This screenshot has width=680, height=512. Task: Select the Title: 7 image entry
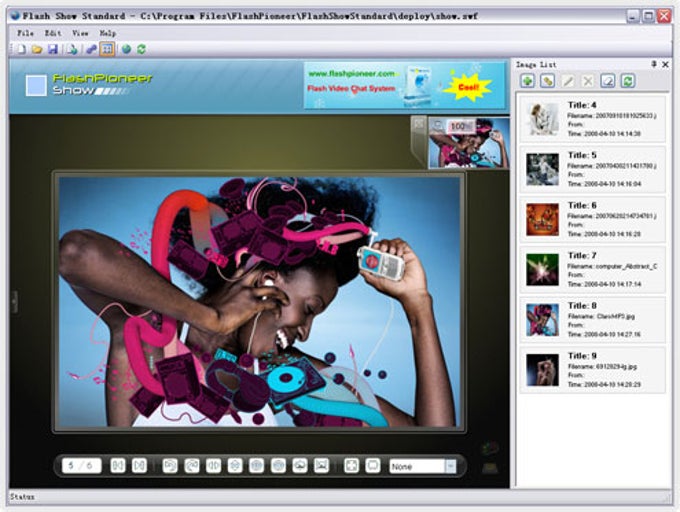592,269
